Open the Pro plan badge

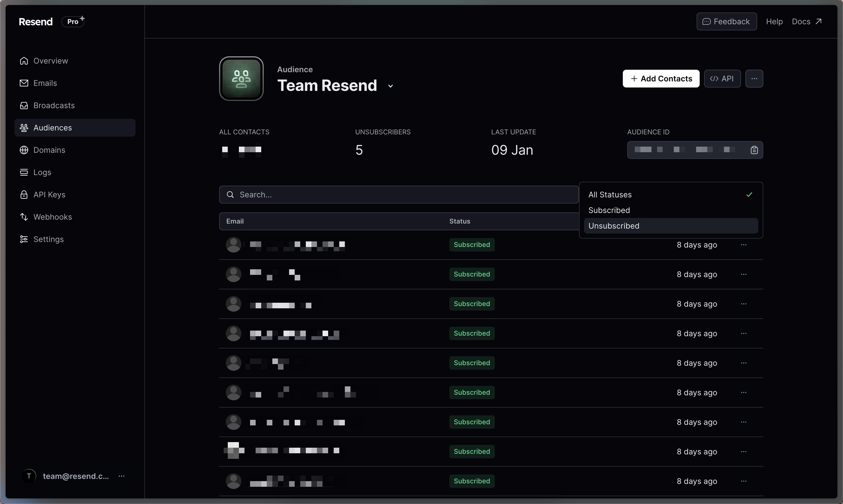click(73, 21)
